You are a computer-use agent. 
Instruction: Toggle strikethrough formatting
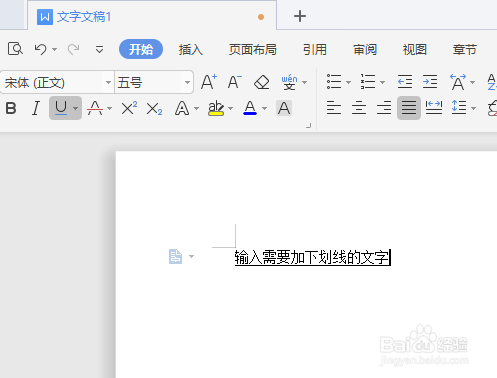tap(95, 108)
